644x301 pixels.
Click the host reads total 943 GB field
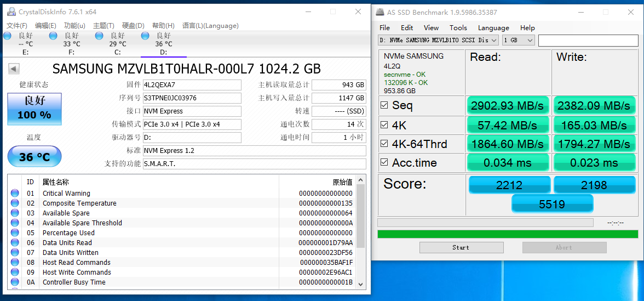339,85
